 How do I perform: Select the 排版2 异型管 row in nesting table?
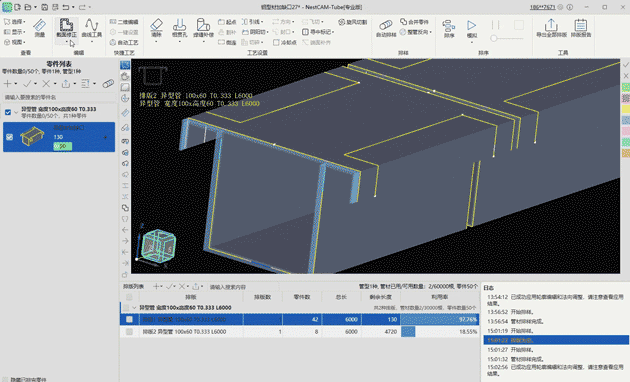tap(299, 332)
